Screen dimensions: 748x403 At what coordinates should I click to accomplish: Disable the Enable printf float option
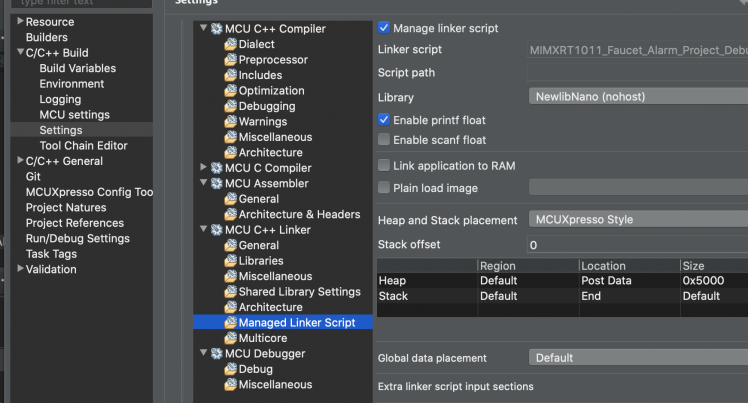(x=384, y=120)
